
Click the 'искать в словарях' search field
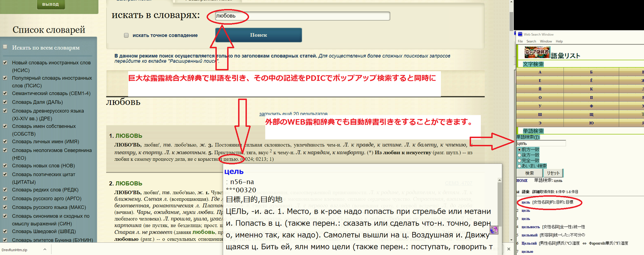303,16
